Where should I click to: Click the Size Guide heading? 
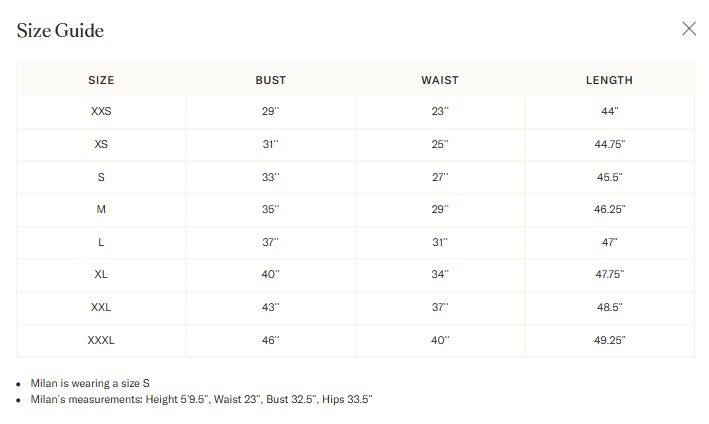coord(60,31)
